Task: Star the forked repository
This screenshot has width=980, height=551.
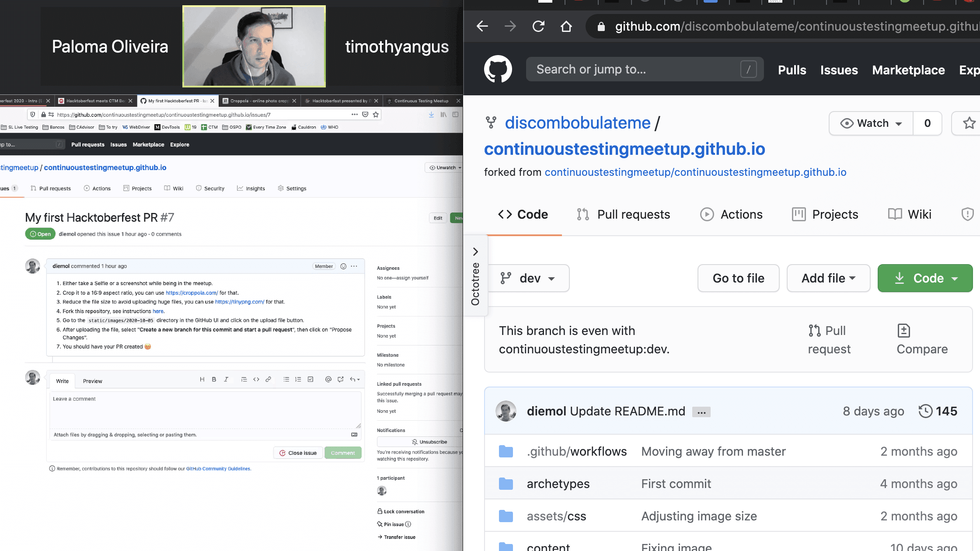Action: coord(969,123)
